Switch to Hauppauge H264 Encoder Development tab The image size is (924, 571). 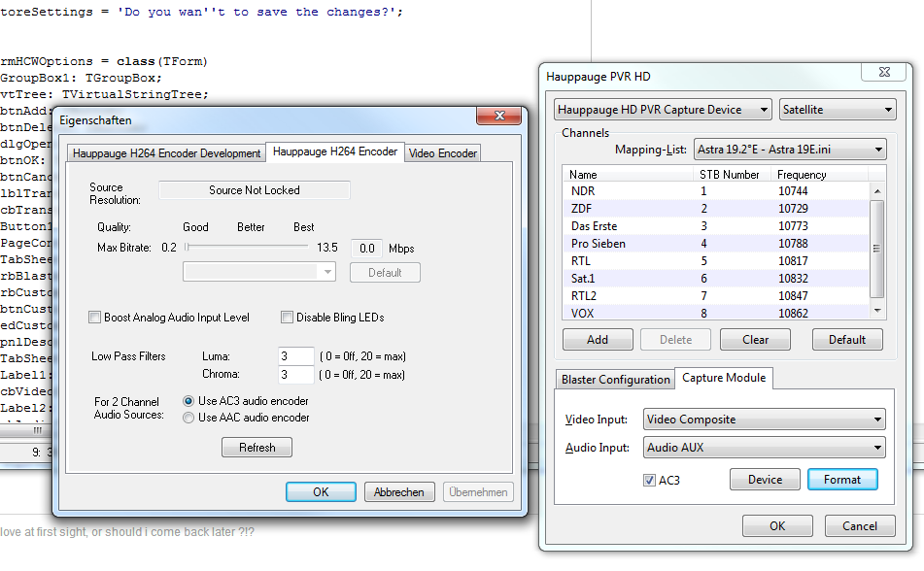point(166,153)
